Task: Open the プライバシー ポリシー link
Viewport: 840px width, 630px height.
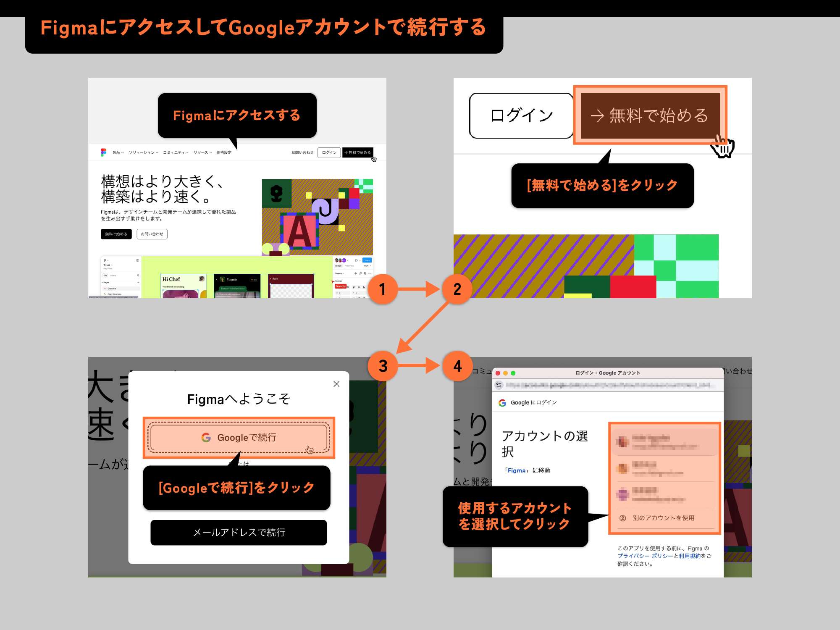Action: point(645,556)
